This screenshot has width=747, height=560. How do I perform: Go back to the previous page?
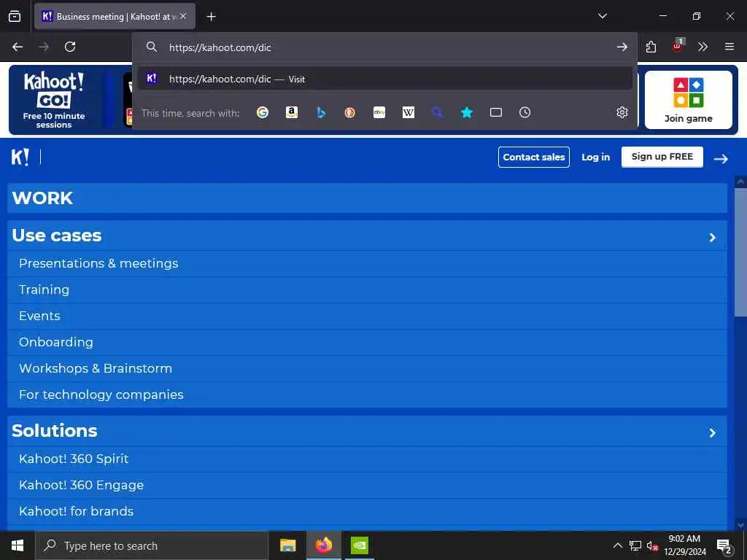tap(18, 47)
